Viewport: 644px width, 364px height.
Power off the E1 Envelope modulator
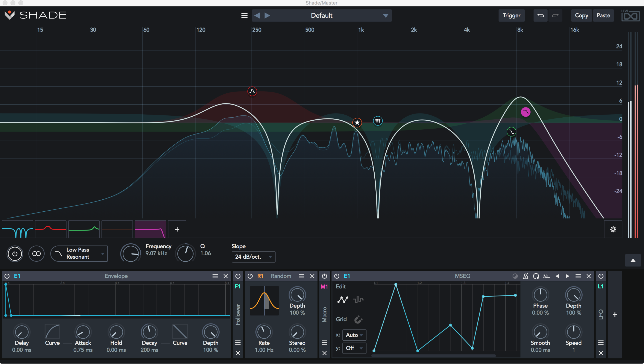[7, 276]
